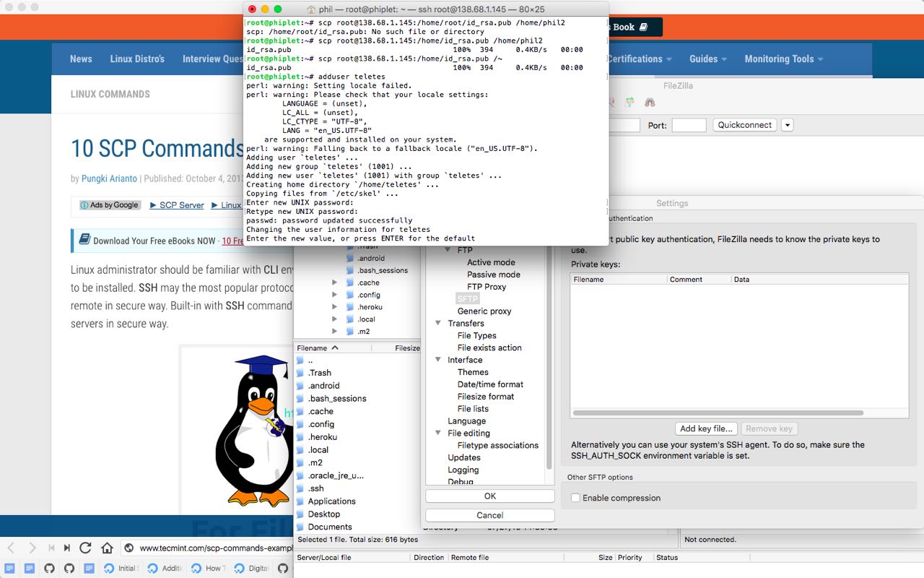Open the LINUX COMMANDS category link
This screenshot has width=924, height=578.
coord(110,94)
